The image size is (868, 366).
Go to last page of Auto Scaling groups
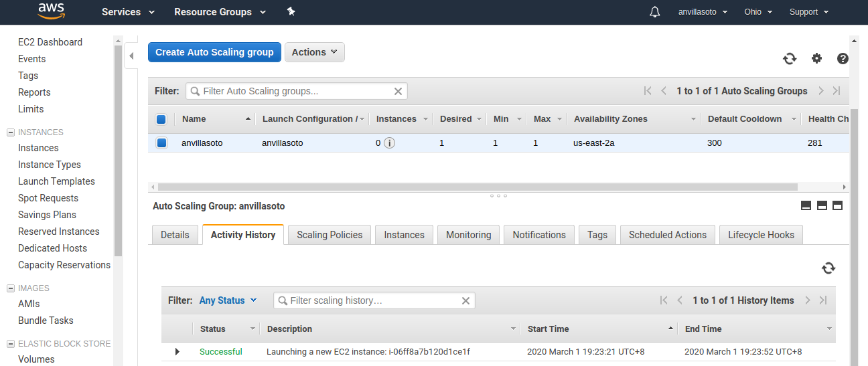tap(837, 91)
